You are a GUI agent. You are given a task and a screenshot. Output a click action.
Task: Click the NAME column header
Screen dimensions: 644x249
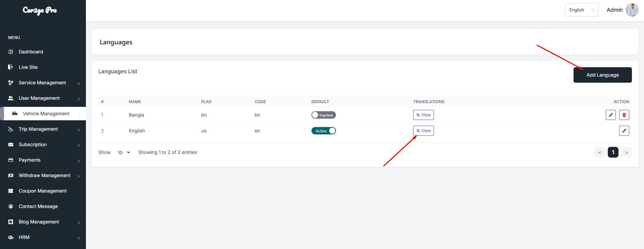135,102
